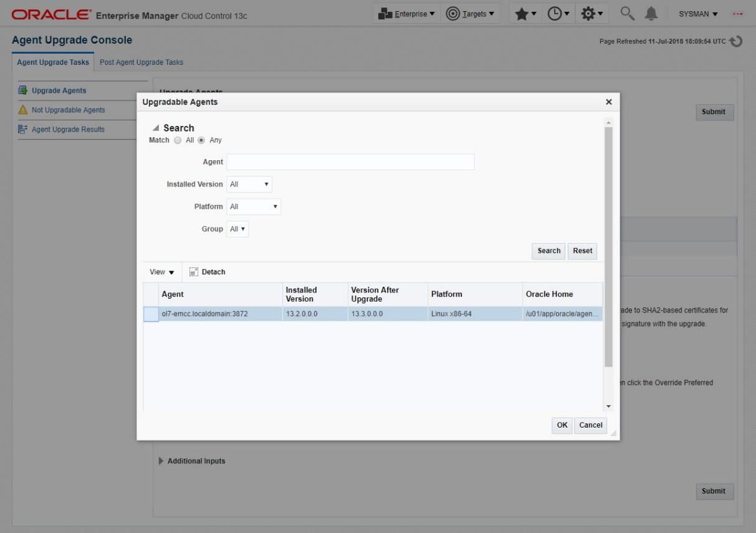
Task: Open the Platform dropdown
Action: click(x=254, y=206)
